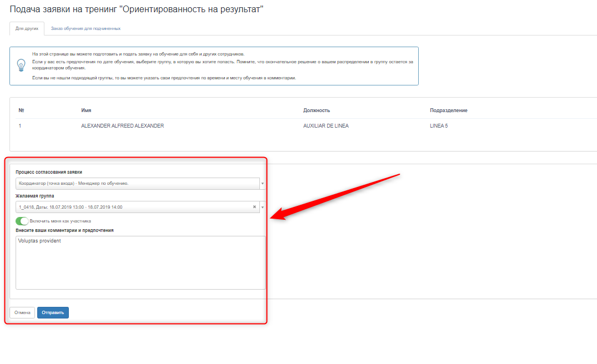Switch to the "Для других" tab
Viewport: 597px width, 364px height.
[27, 28]
